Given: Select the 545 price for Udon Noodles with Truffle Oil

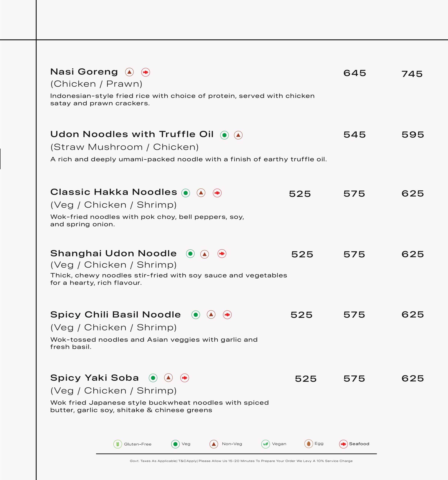Looking at the screenshot, I should [x=355, y=135].
